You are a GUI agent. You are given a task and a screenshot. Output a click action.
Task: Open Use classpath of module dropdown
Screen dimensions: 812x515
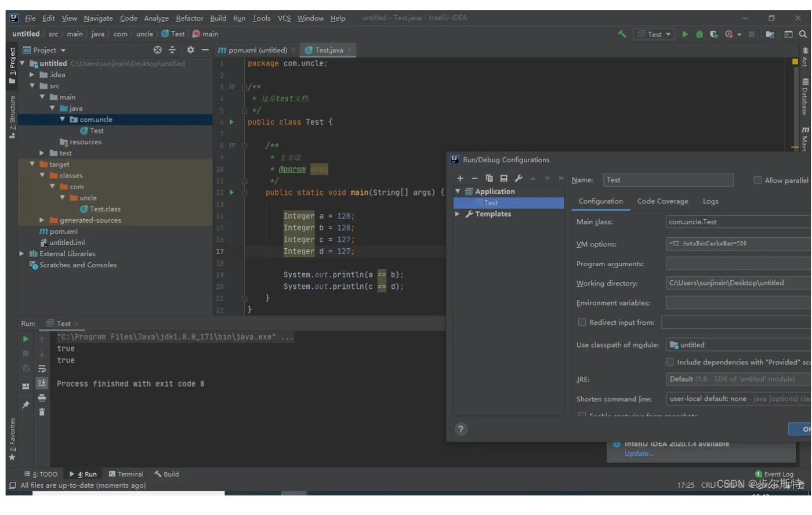tap(738, 345)
